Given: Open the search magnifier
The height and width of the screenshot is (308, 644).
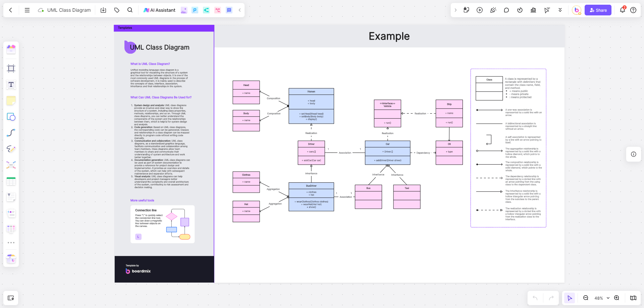Looking at the screenshot, I should point(130,10).
